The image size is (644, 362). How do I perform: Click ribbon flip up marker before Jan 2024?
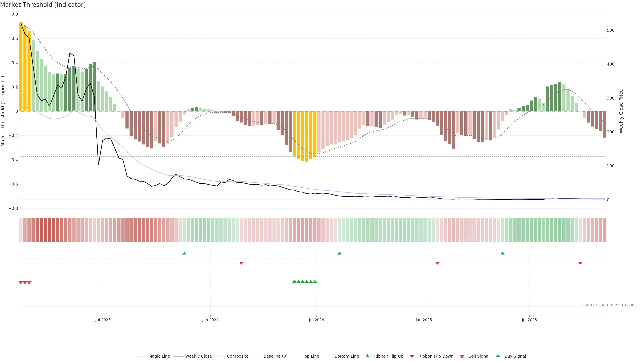[184, 253]
